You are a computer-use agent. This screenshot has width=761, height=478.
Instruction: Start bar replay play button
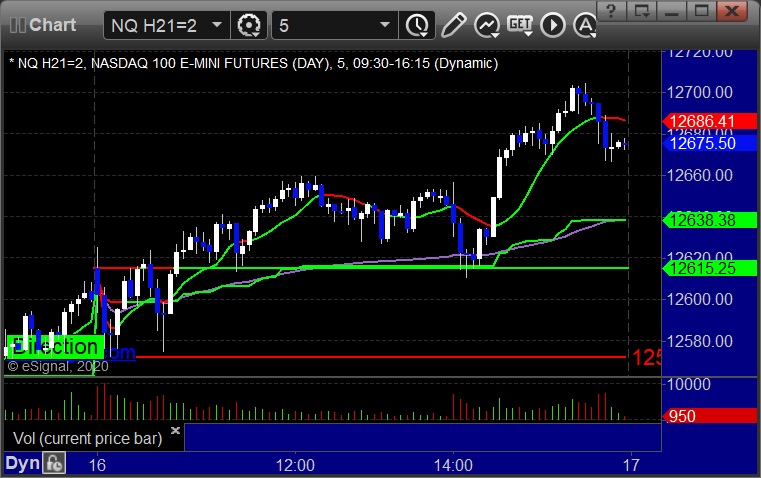(553, 25)
